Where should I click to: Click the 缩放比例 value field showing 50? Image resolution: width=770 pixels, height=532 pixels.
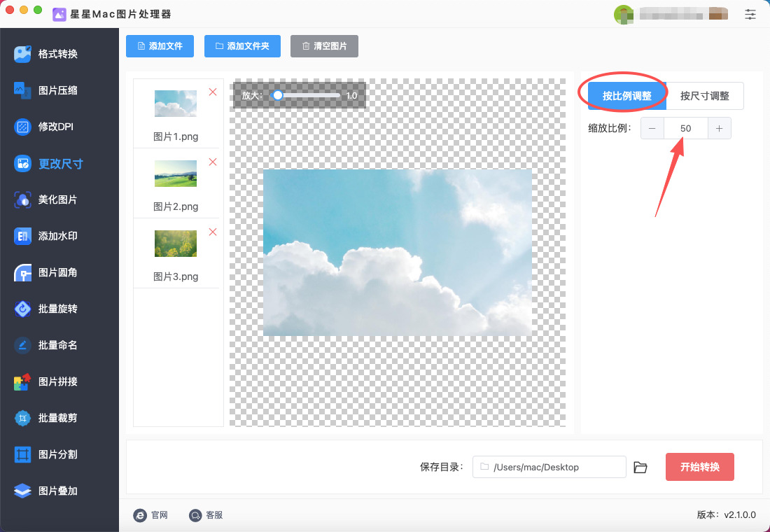686,128
